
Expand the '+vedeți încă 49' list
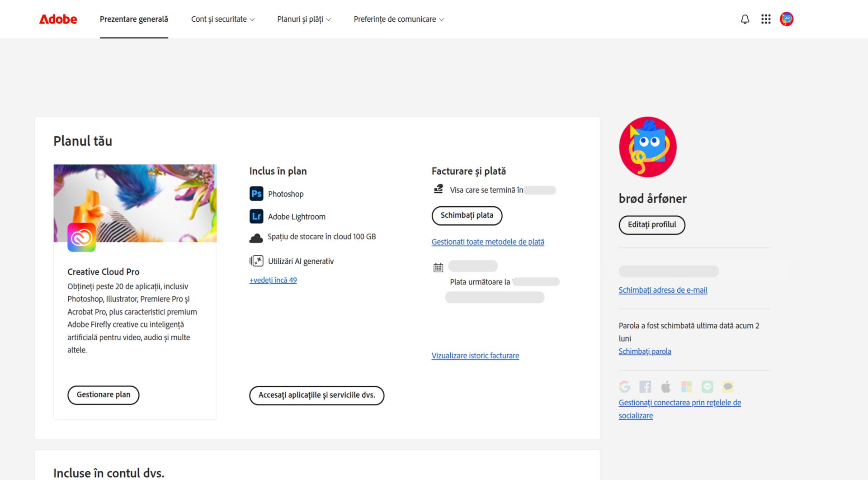click(x=273, y=280)
